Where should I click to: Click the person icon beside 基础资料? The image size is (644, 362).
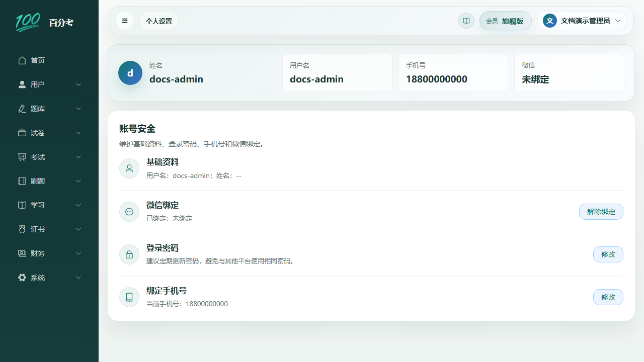(x=129, y=168)
